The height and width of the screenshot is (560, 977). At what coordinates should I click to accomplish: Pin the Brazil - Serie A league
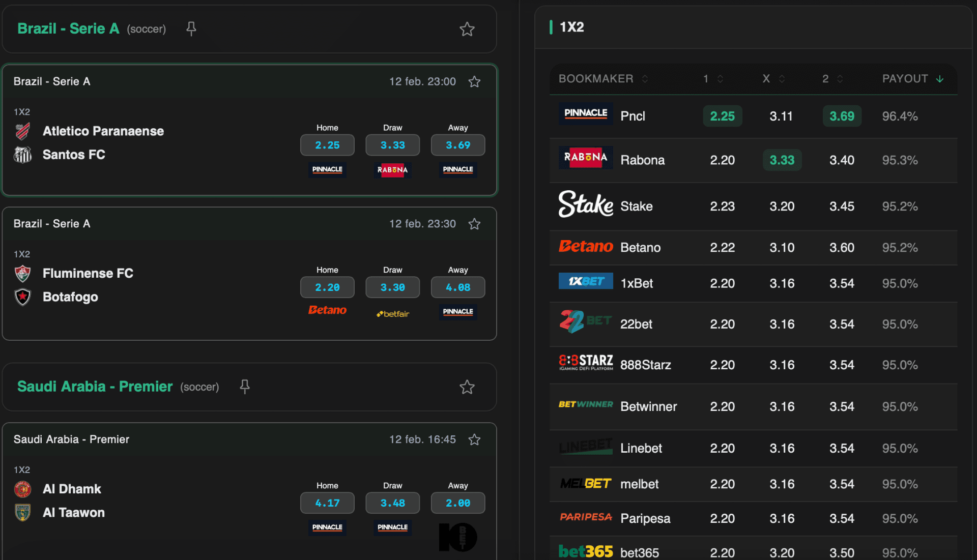(191, 29)
